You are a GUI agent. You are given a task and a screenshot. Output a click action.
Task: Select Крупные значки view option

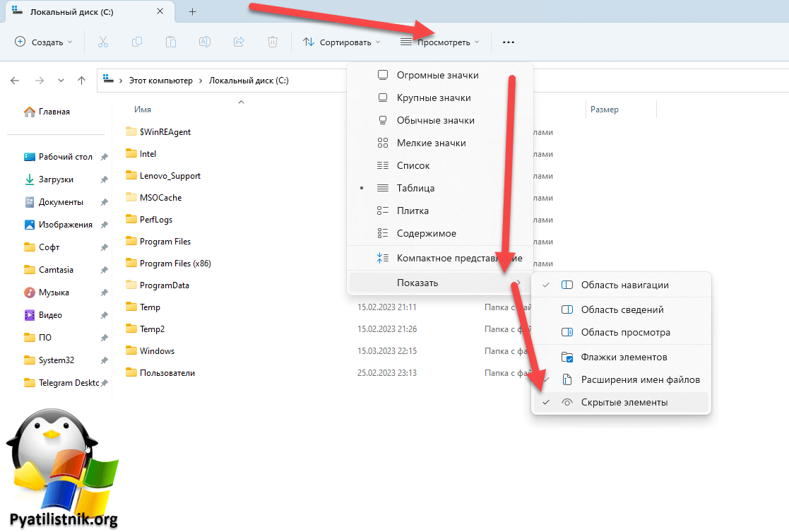[433, 97]
